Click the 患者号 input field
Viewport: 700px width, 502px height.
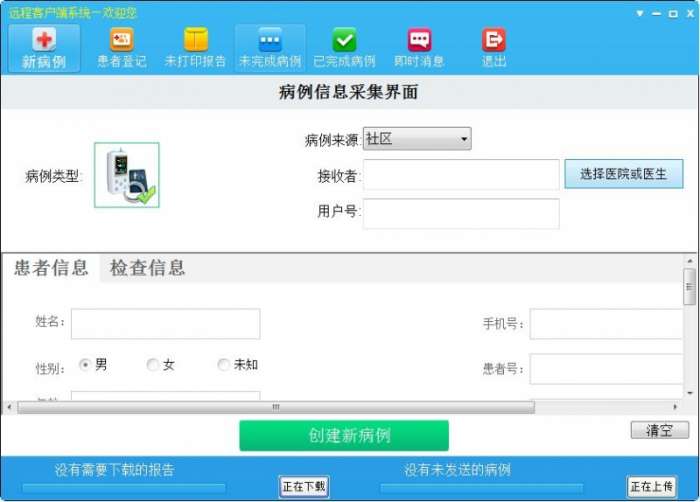(x=606, y=369)
